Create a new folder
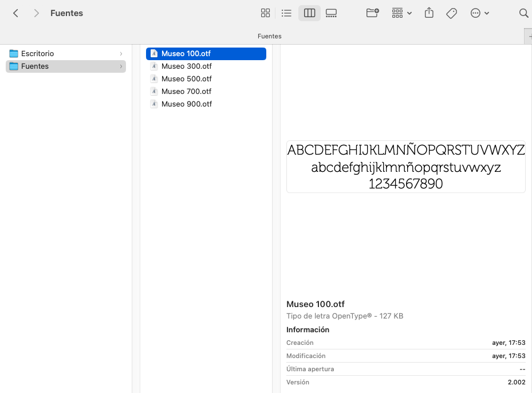Image resolution: width=532 pixels, height=393 pixels. (x=373, y=13)
